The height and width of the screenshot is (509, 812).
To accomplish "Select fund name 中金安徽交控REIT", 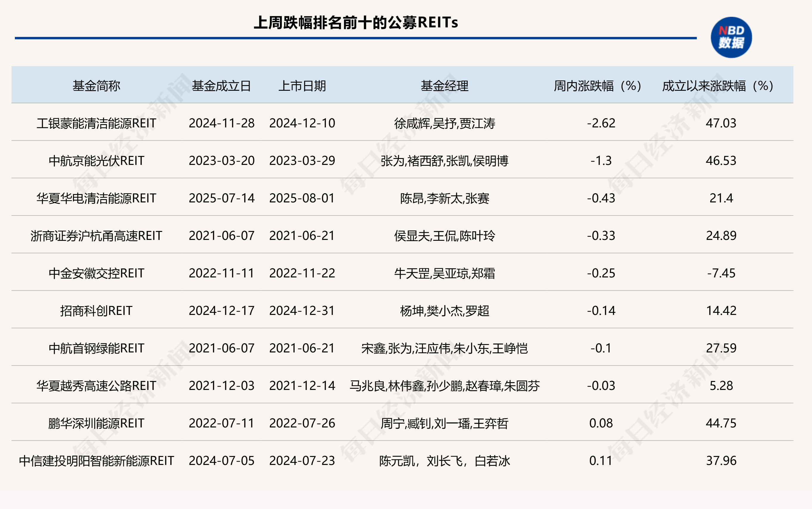I will [x=96, y=273].
